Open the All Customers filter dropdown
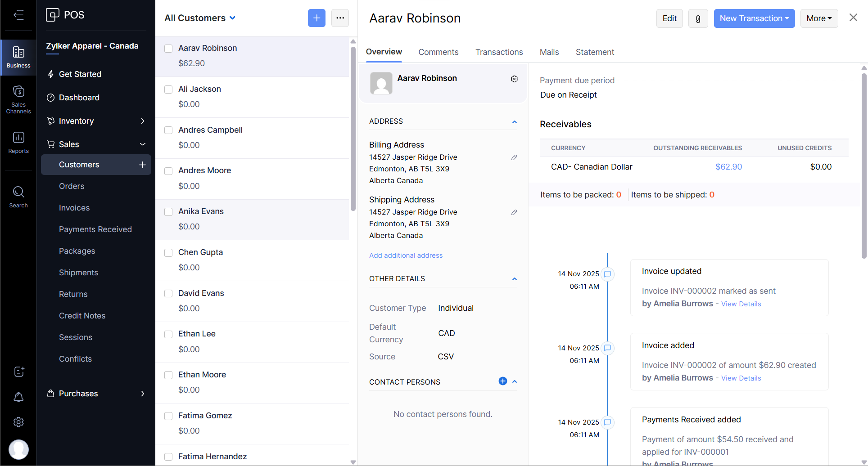This screenshot has height=466, width=868. 200,18
